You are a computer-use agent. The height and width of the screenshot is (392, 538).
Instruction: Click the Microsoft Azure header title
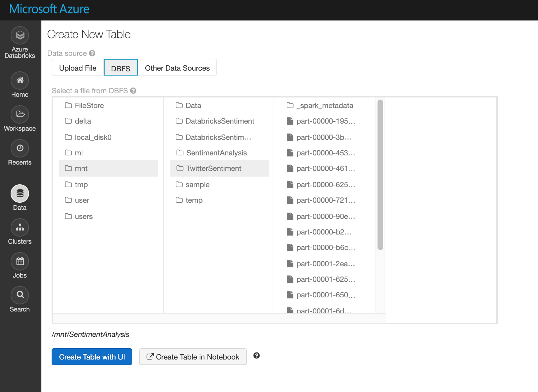pyautogui.click(x=49, y=9)
